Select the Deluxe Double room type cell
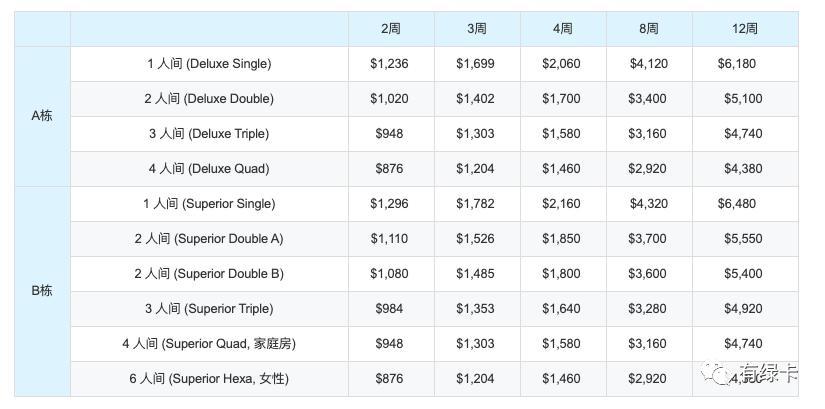The height and width of the screenshot is (409, 825). pos(209,99)
